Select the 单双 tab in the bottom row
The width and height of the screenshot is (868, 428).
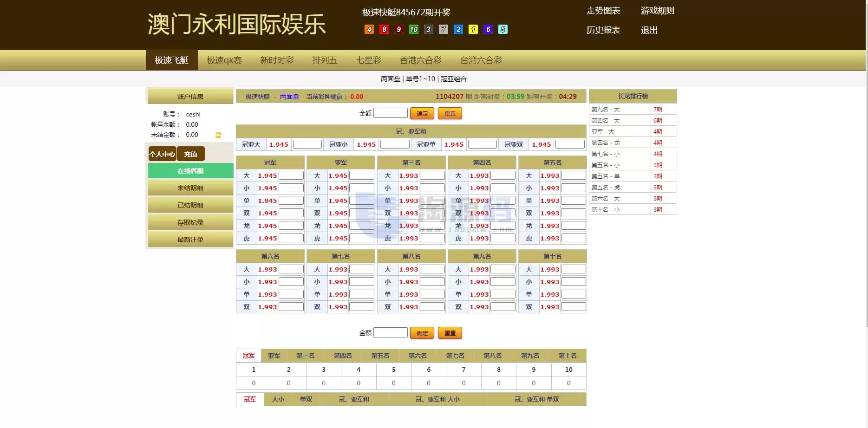click(x=306, y=399)
